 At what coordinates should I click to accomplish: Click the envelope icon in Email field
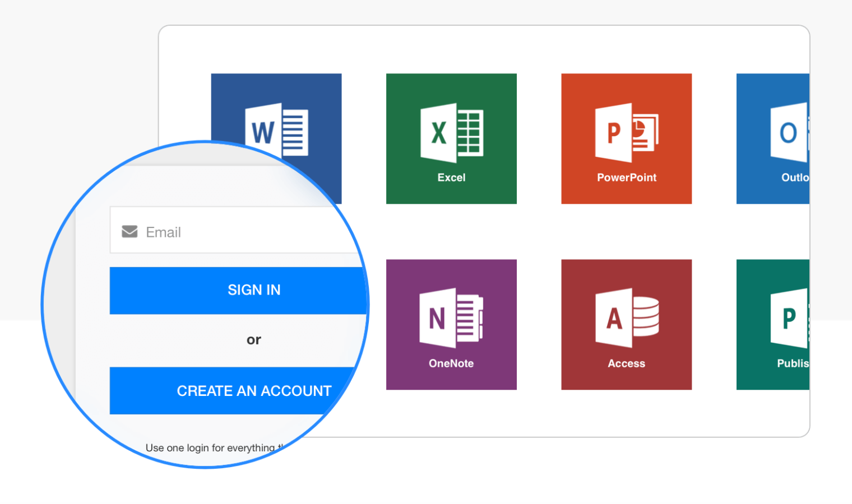coord(129,231)
